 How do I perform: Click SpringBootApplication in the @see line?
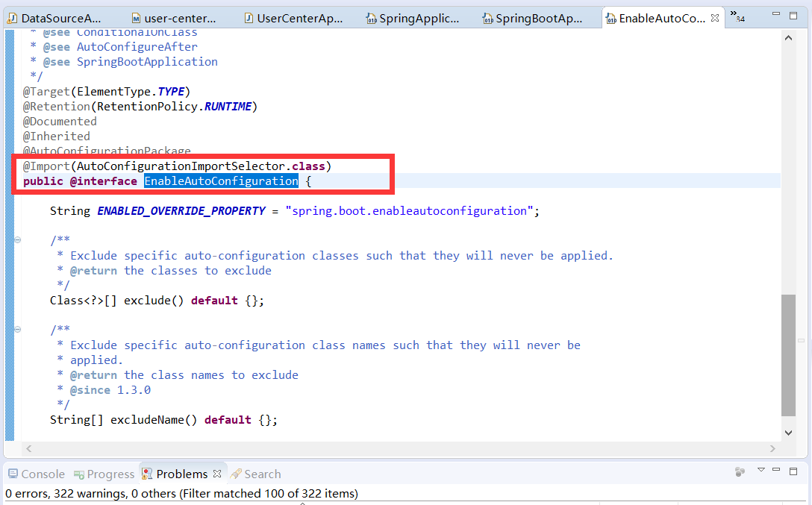point(147,62)
